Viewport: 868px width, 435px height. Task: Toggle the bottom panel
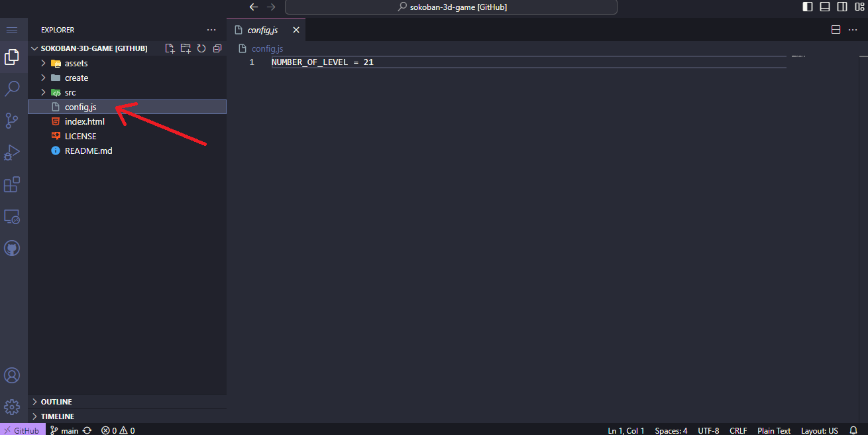coord(825,7)
